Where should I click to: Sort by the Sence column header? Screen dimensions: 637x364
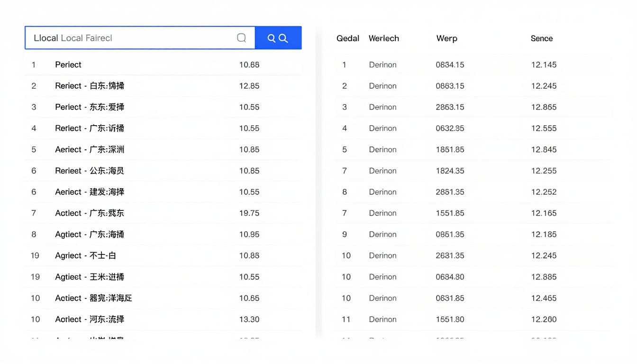(x=542, y=38)
